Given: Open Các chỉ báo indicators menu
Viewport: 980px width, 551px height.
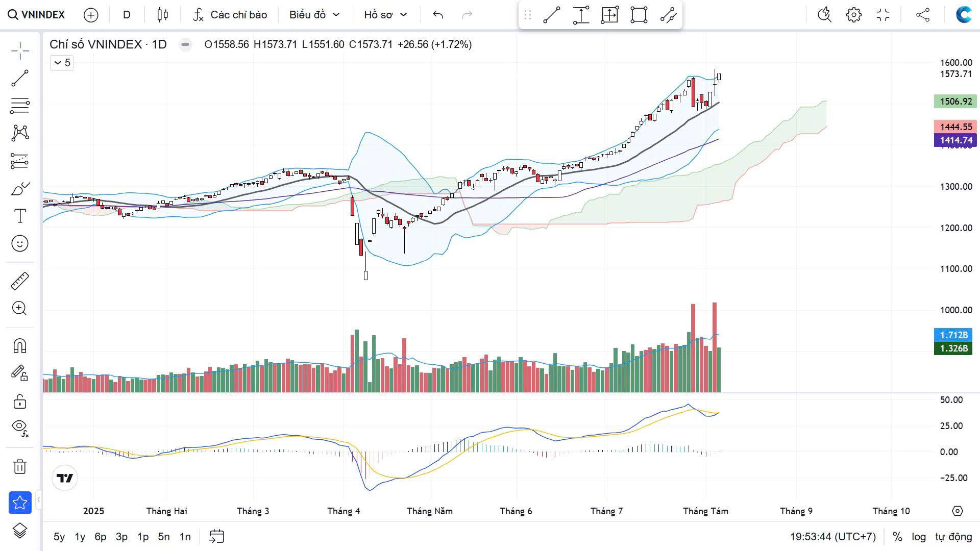Looking at the screenshot, I should [x=230, y=15].
